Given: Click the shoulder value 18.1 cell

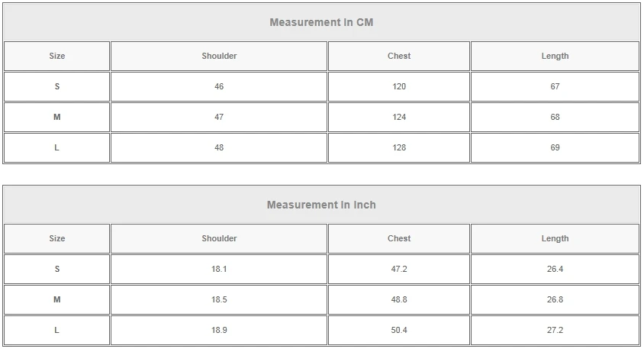Looking at the screenshot, I should [x=219, y=269].
